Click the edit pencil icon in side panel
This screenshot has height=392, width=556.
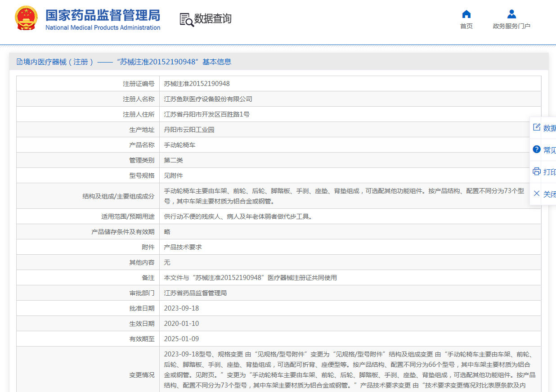pyautogui.click(x=536, y=127)
